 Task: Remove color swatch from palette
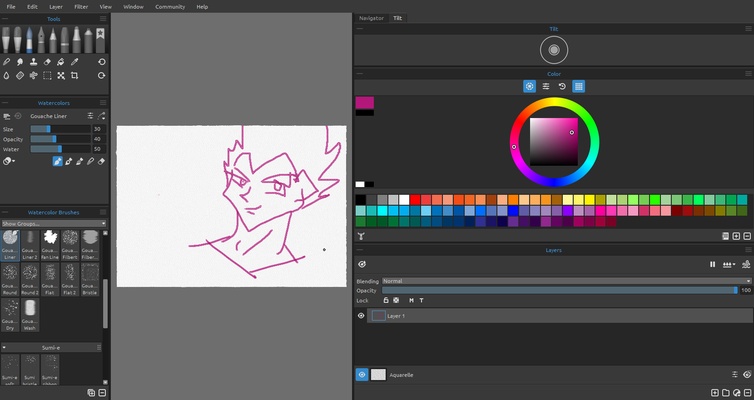[747, 236]
